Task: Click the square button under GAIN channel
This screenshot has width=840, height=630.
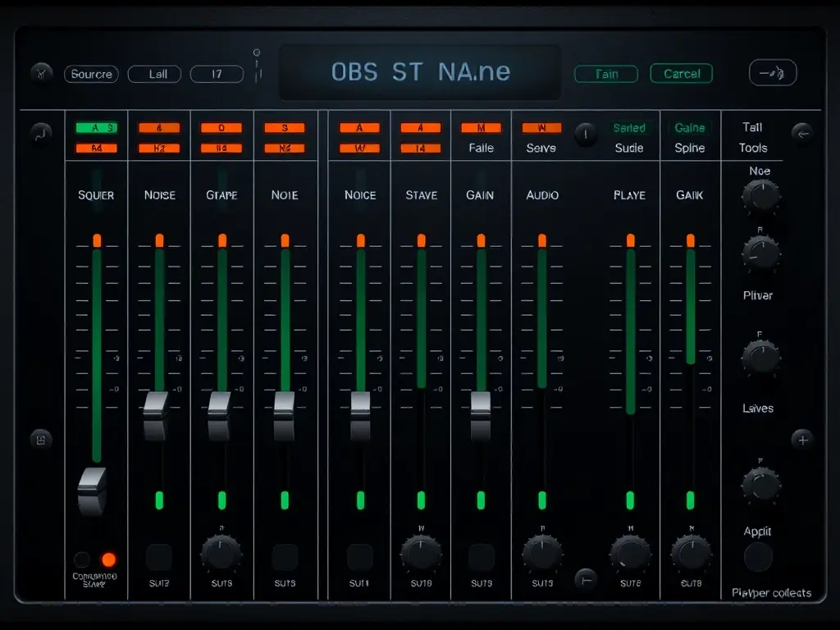Action: click(481, 558)
